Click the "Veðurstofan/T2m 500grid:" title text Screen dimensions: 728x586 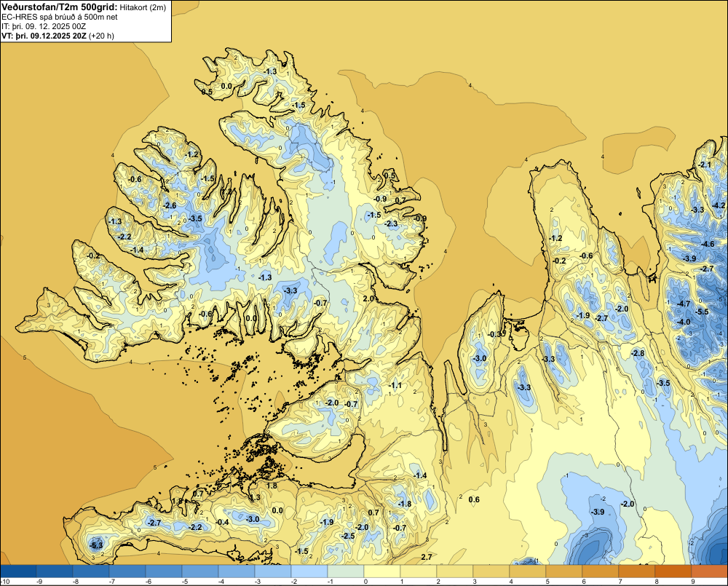(x=59, y=7)
